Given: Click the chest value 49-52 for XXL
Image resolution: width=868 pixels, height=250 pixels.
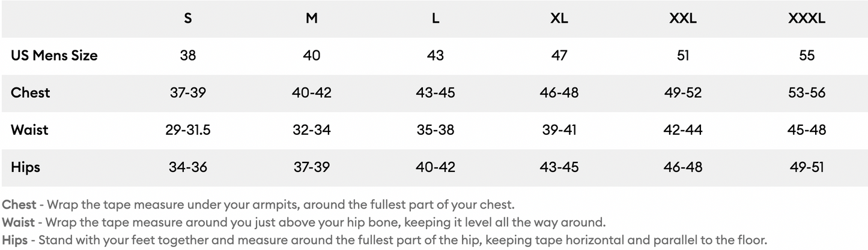Looking at the screenshot, I should click(683, 93).
